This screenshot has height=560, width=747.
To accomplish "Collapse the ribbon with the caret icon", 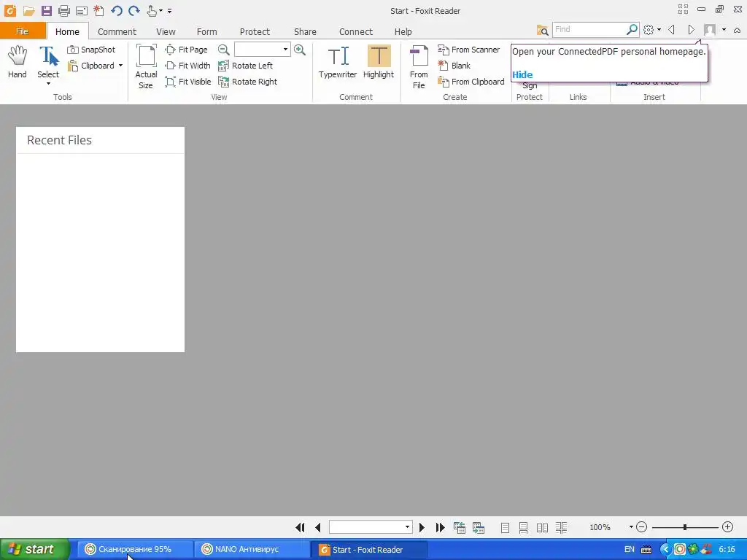I will coord(737,30).
